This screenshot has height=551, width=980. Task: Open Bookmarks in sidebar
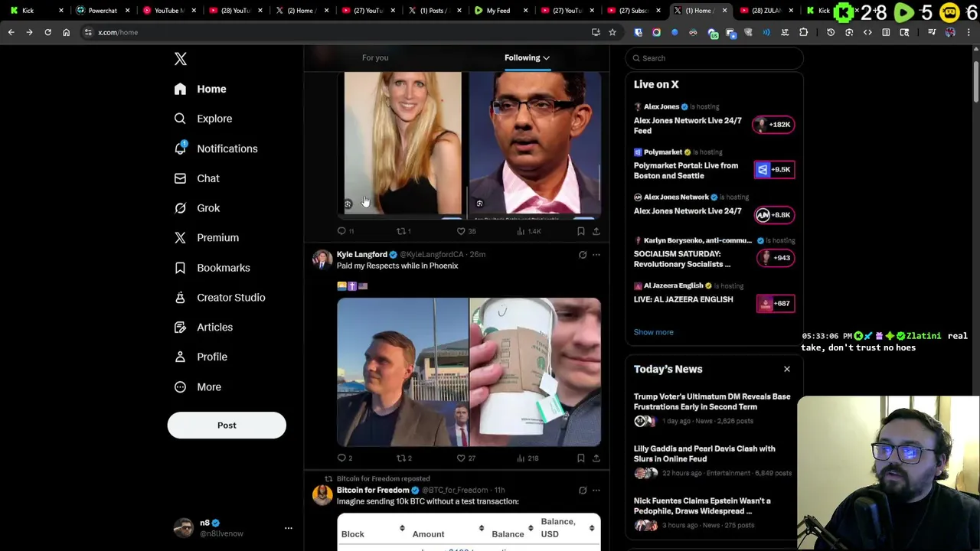[212, 268]
